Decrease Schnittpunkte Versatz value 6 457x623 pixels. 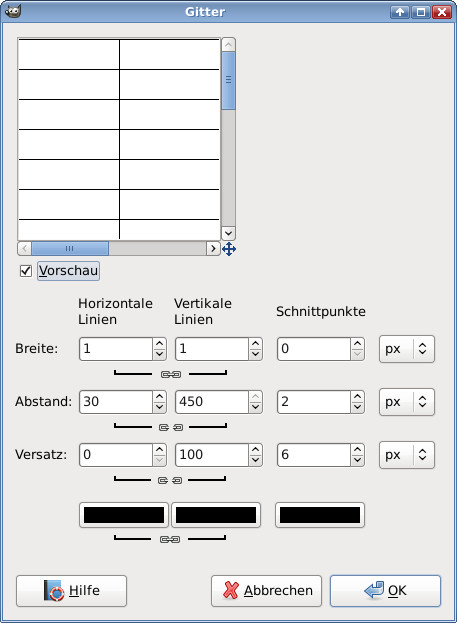pyautogui.click(x=357, y=460)
